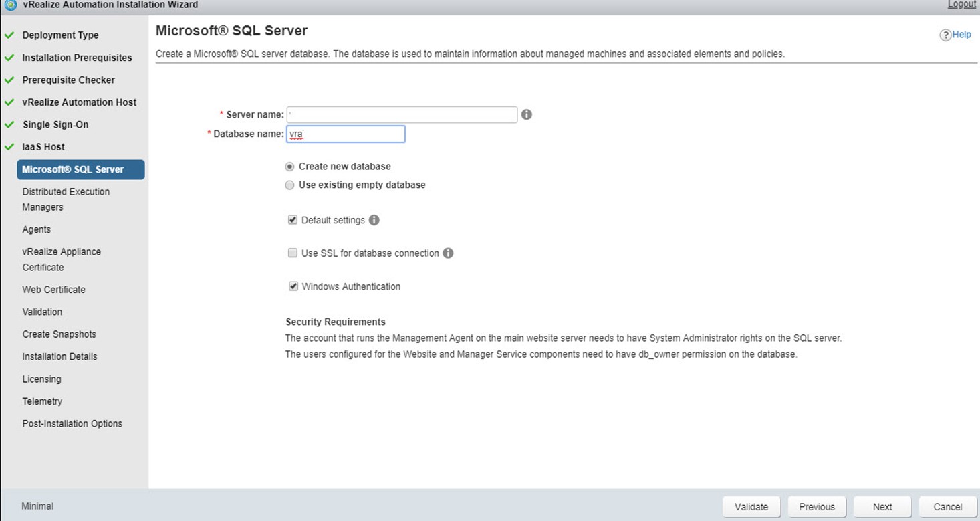The height and width of the screenshot is (521, 980).
Task: Go to Post-Installation Options step
Action: pyautogui.click(x=72, y=423)
